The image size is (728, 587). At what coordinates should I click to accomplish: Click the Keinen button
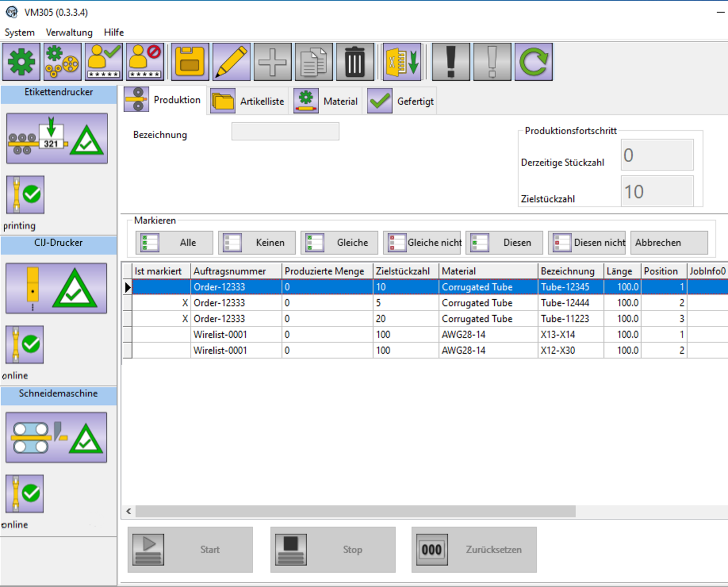[x=257, y=243]
